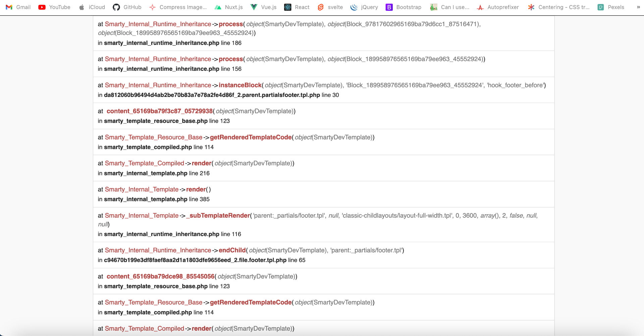
Task: Expand hidden bookmarks with the chevron
Action: 638,7
